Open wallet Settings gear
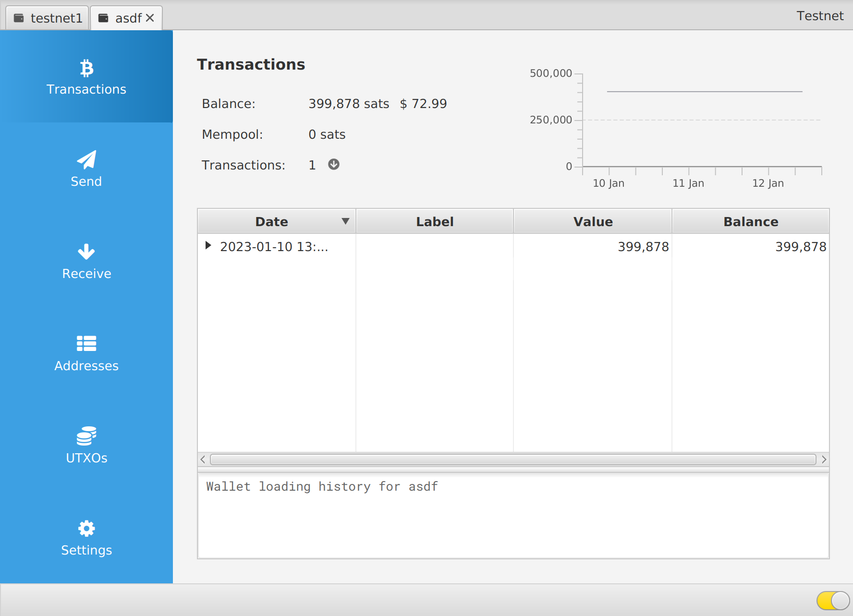Image resolution: width=853 pixels, height=616 pixels. click(x=86, y=537)
